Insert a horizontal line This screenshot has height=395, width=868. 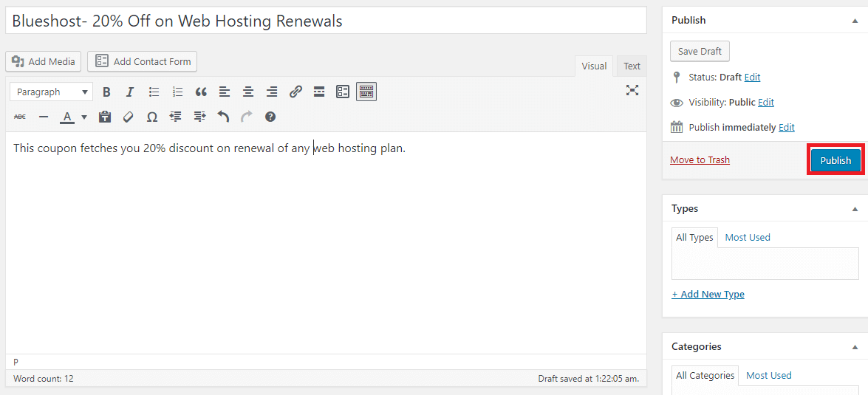tap(44, 117)
